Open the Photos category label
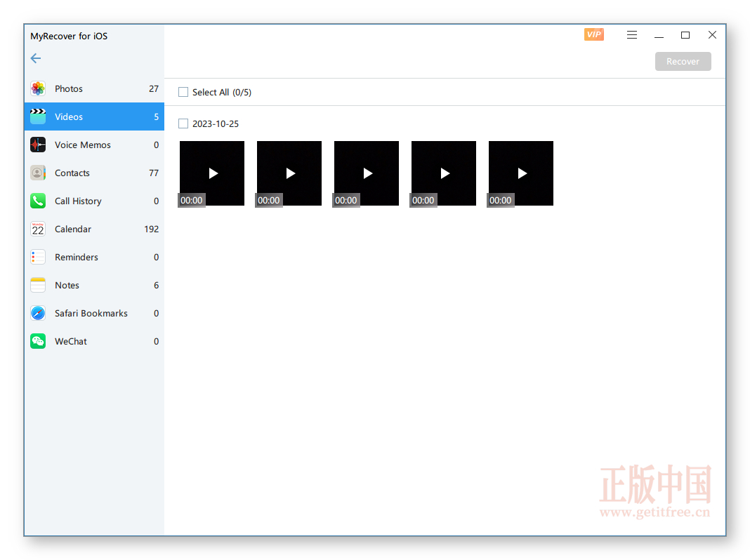Viewport: 750px width, 560px height. pyautogui.click(x=69, y=89)
